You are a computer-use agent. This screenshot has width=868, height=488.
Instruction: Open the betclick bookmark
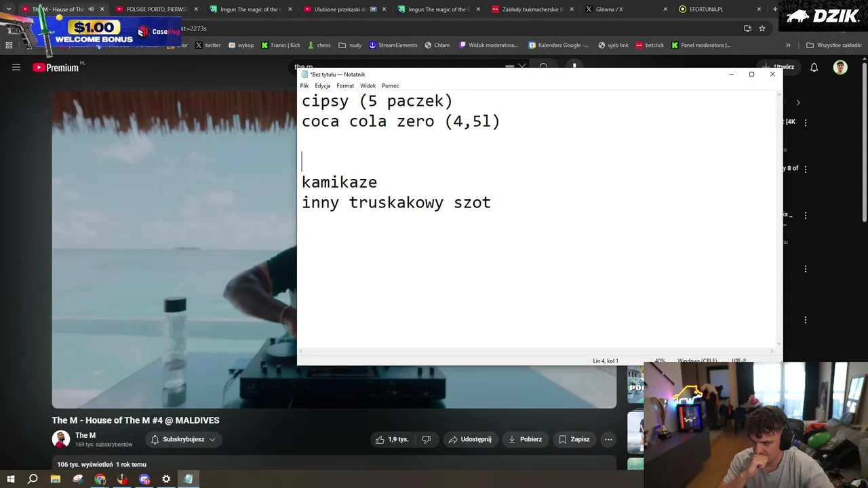[x=650, y=45]
